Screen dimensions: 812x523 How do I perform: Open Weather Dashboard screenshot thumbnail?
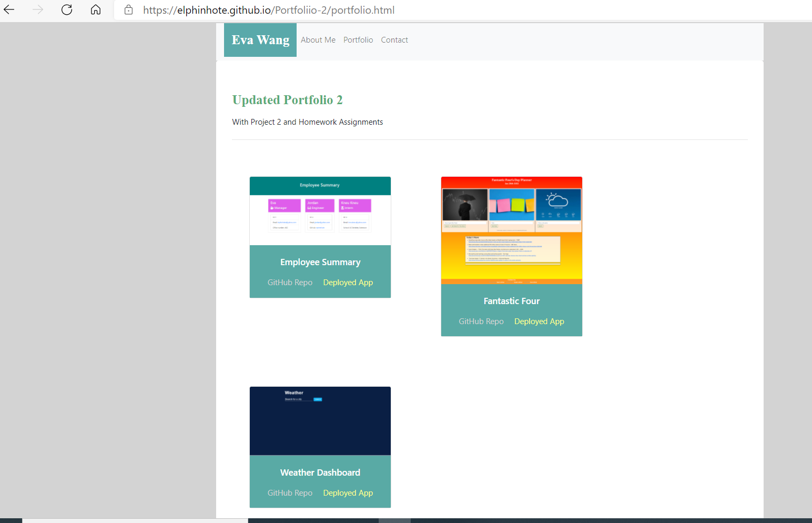tap(320, 421)
